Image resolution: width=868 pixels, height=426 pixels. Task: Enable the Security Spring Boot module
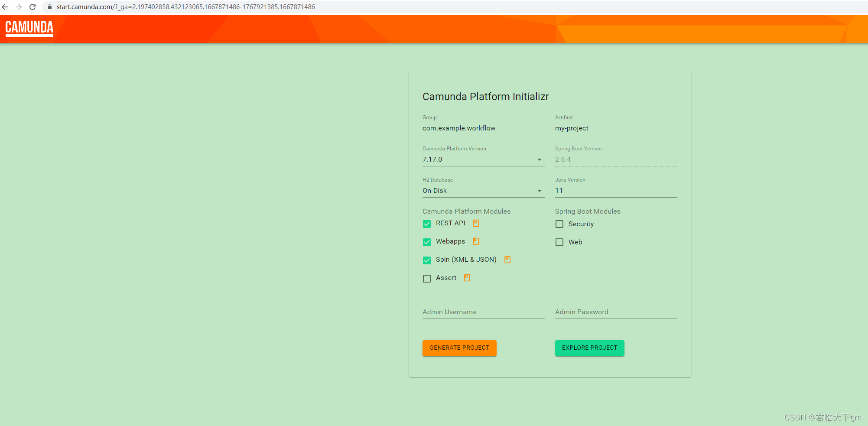click(559, 224)
